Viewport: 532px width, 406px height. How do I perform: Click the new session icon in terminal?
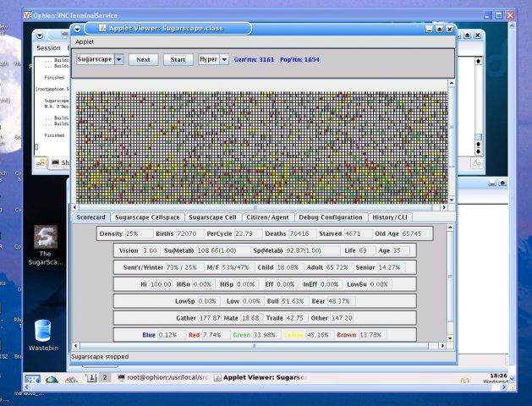(41, 162)
